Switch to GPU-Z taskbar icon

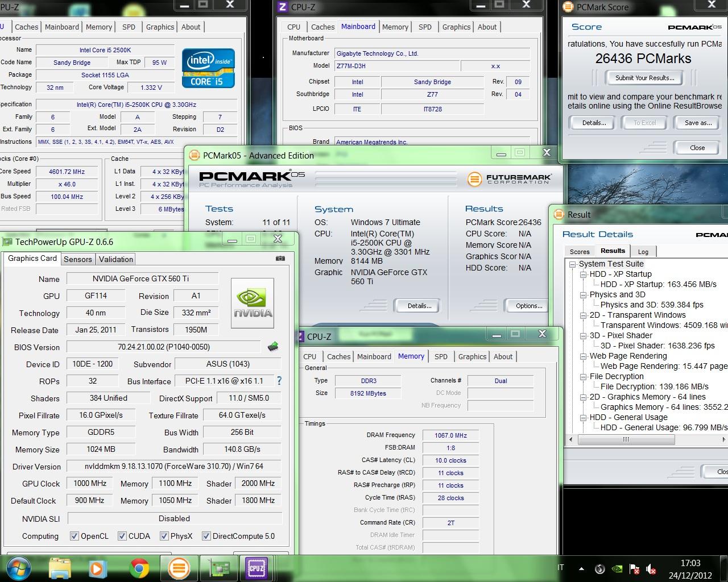[218, 568]
